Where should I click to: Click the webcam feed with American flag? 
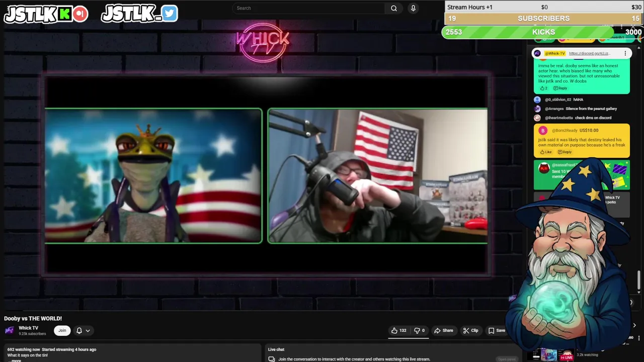378,176
